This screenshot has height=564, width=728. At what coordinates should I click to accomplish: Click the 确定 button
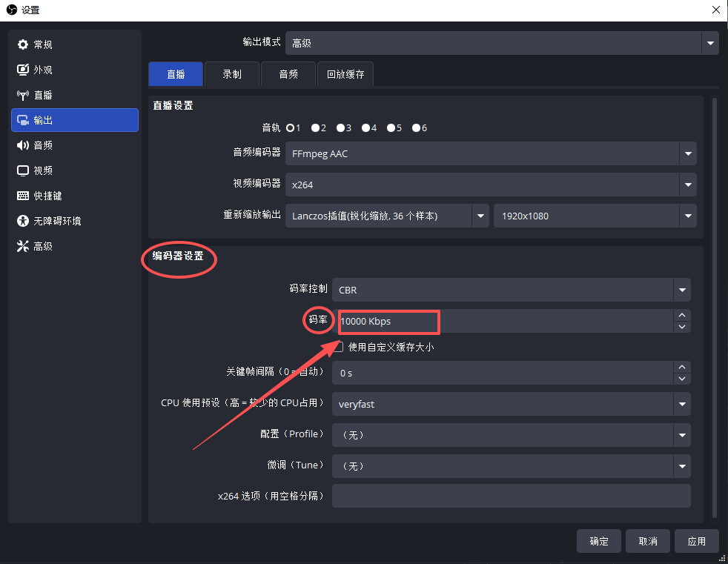(x=599, y=541)
